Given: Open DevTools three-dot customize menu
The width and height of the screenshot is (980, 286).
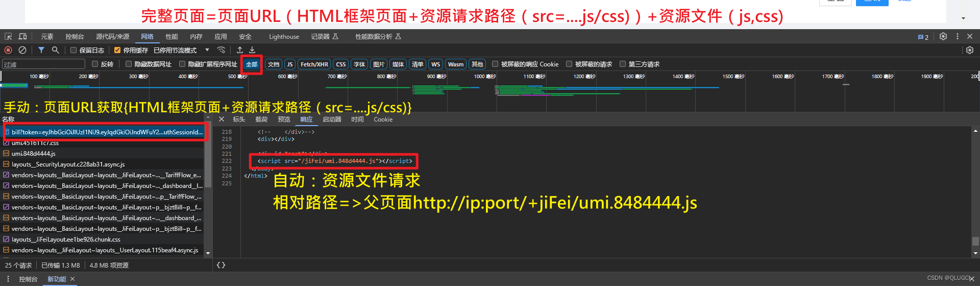Looking at the screenshot, I should click(958, 36).
